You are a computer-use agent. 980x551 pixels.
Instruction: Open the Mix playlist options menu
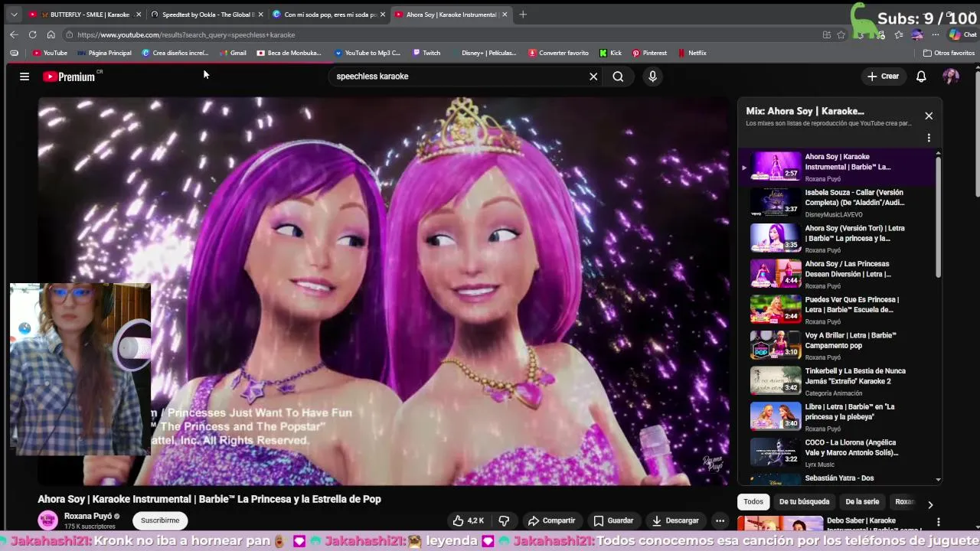(x=929, y=138)
